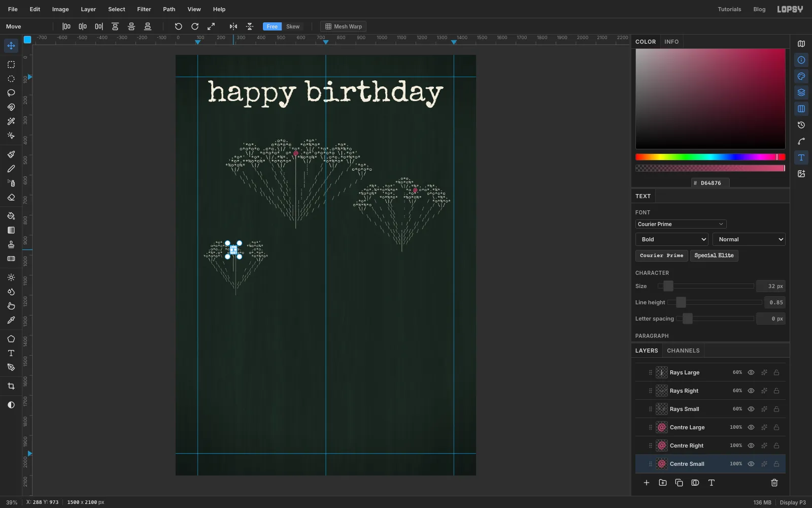This screenshot has width=812, height=508.
Task: Open the Normal font style dropdown
Action: click(x=749, y=239)
